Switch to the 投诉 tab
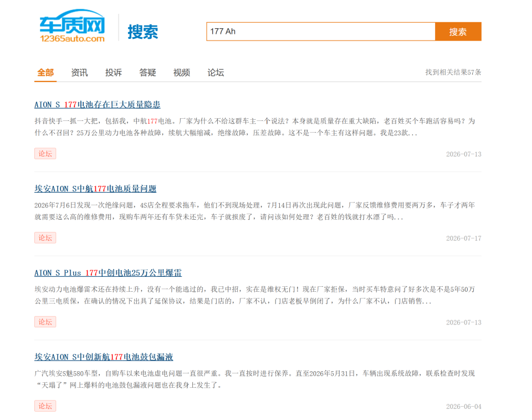Image resolution: width=532 pixels, height=420 pixels. click(x=113, y=72)
